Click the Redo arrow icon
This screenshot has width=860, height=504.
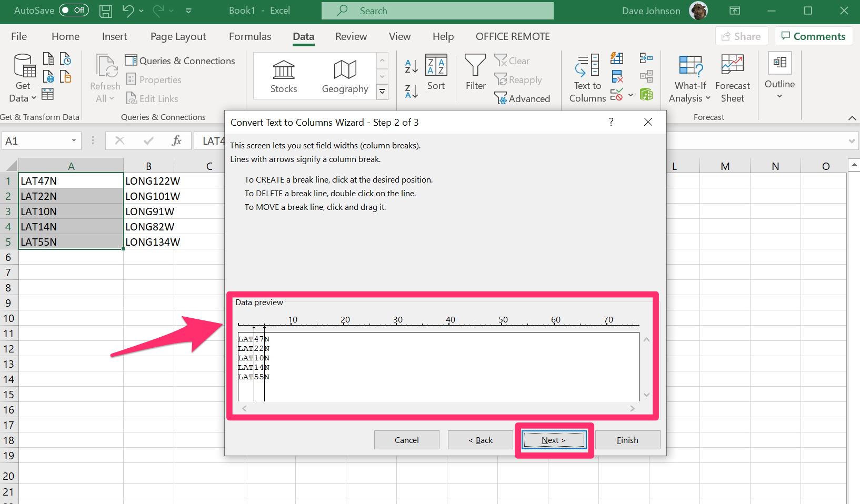tap(158, 11)
